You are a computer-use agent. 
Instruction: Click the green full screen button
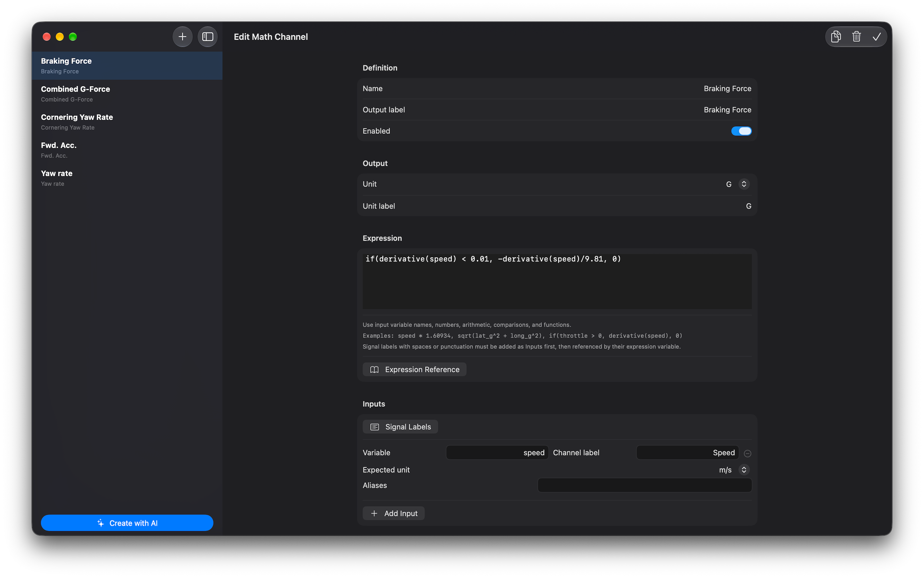coord(73,37)
